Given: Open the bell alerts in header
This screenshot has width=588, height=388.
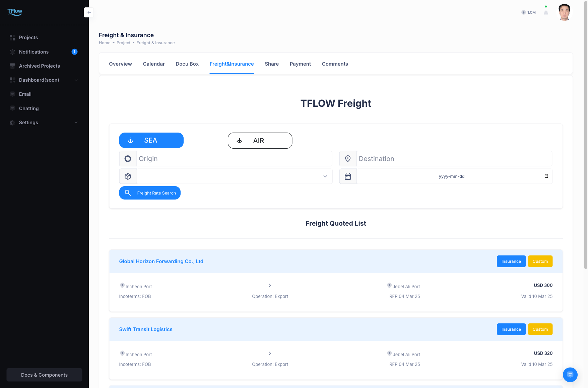Looking at the screenshot, I should coord(546,12).
